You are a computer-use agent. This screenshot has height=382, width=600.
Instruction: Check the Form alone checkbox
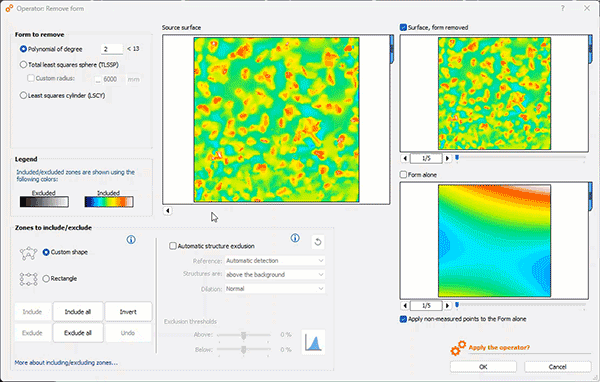403,175
